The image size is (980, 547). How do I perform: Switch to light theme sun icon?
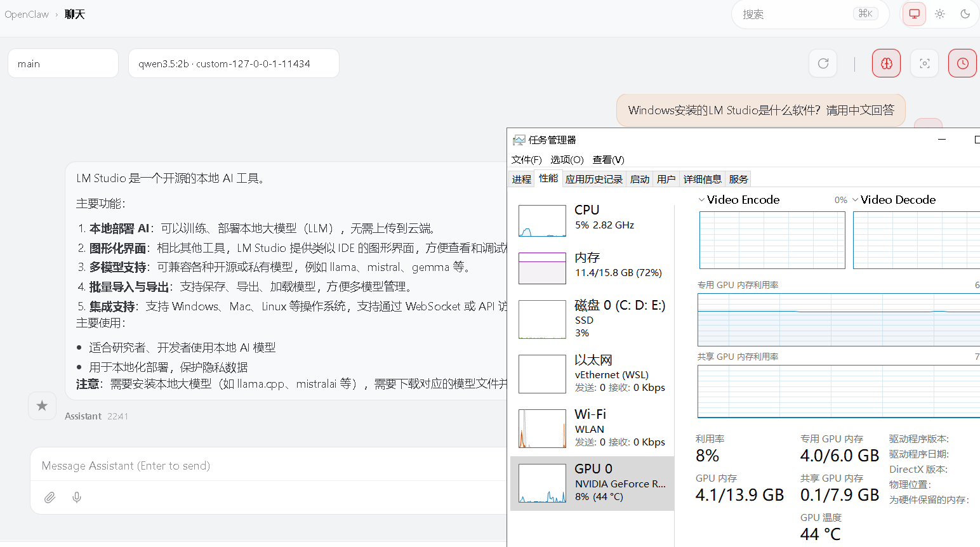[x=940, y=14]
